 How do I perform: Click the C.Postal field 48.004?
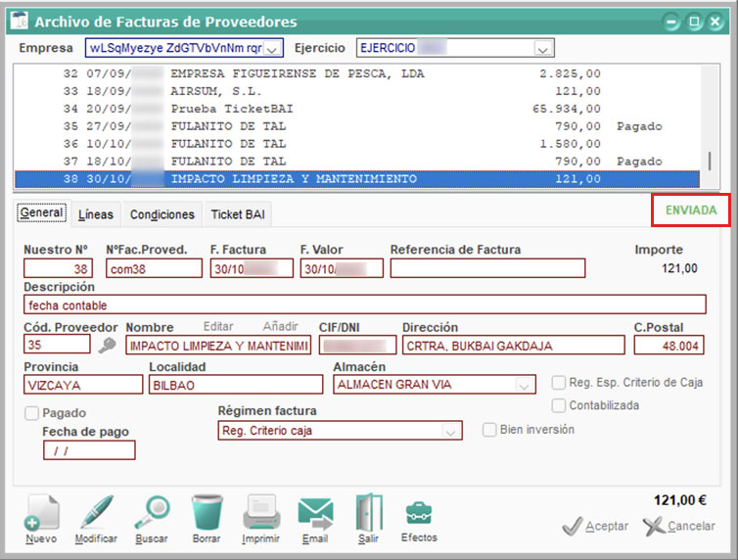(669, 346)
